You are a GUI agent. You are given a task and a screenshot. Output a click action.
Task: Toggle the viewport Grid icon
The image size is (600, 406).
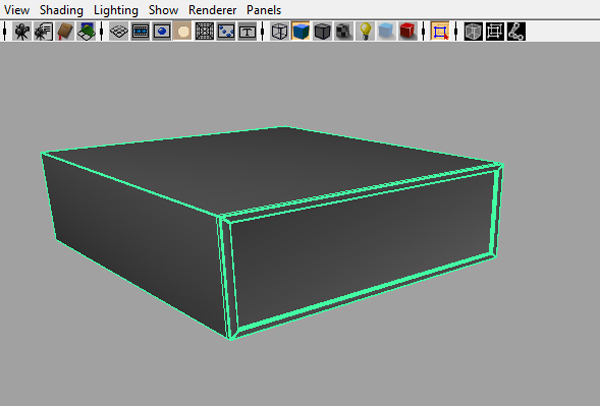[x=119, y=31]
